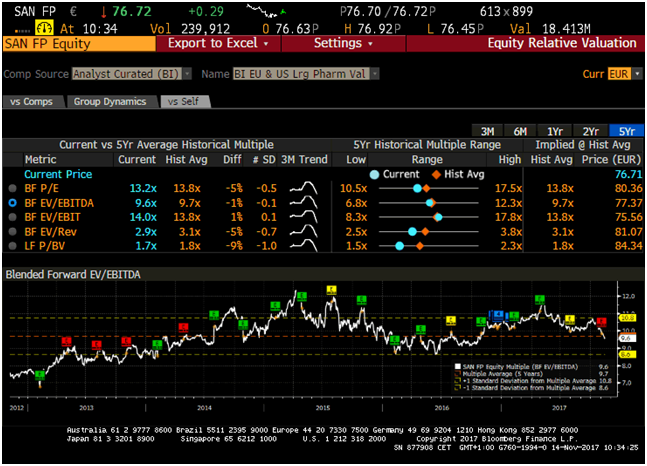Screen dimensions: 647x466
Task: Open the 3M Trend sparkline for BF EV/EBITDA
Action: tap(303, 202)
